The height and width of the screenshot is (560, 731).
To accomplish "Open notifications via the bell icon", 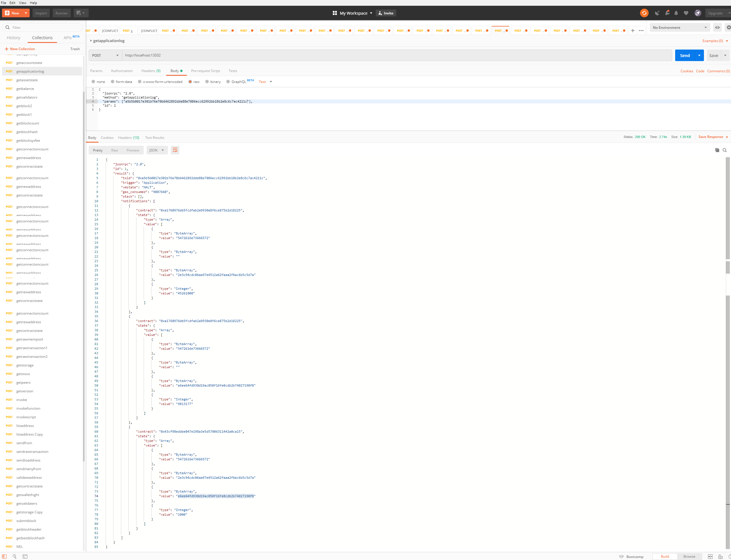I will pyautogui.click(x=676, y=13).
